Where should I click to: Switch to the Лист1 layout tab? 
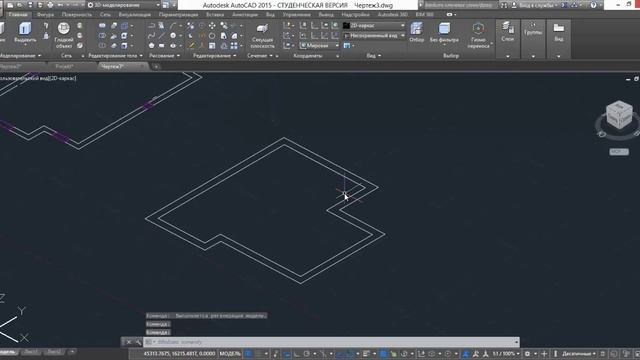[31, 352]
